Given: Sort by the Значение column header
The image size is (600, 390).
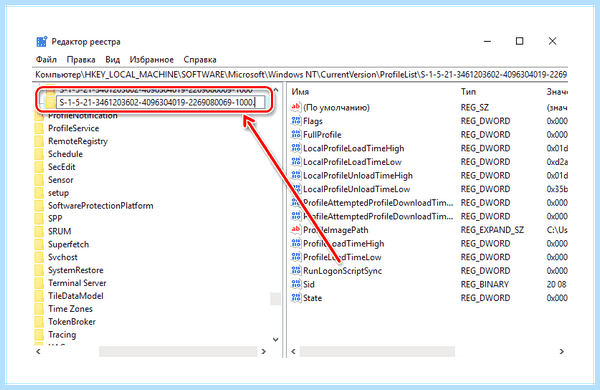Looking at the screenshot, I should pyautogui.click(x=556, y=92).
